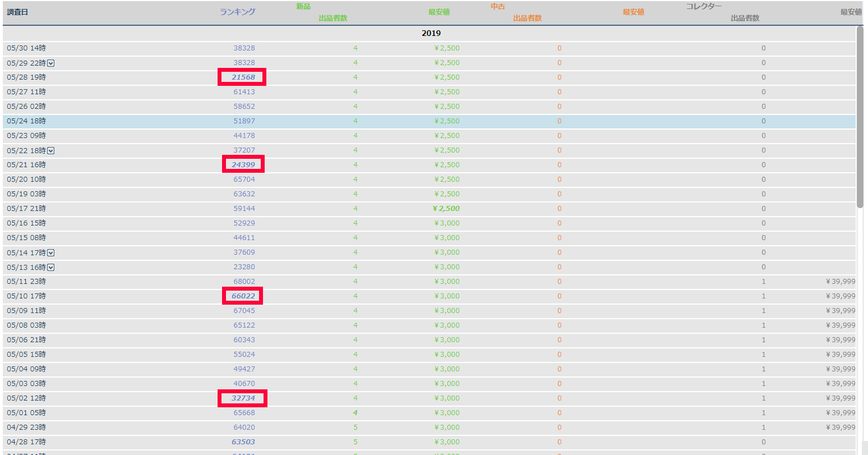This screenshot has height=455, width=868.
Task: Click the orange 出品者数 header under 中古
Action: (x=527, y=18)
